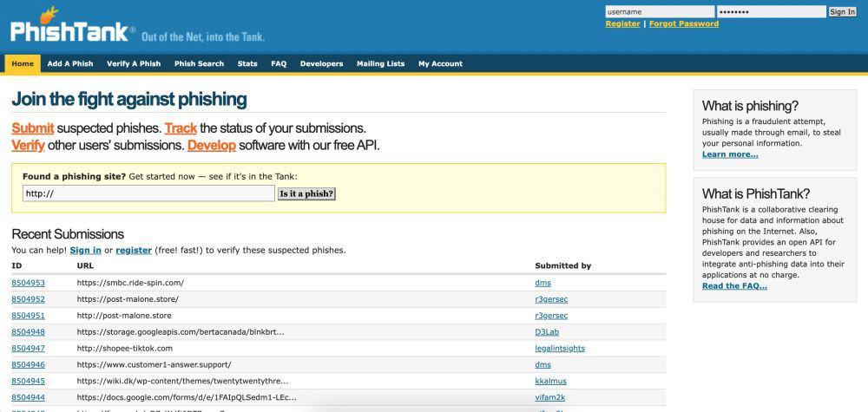Open the Home tab
The height and width of the screenshot is (412, 868).
[23, 63]
